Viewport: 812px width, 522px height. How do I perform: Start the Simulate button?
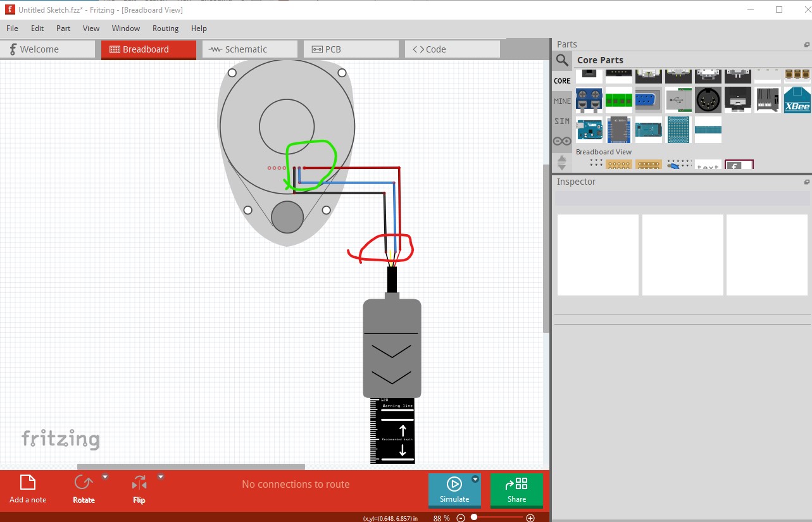454,490
